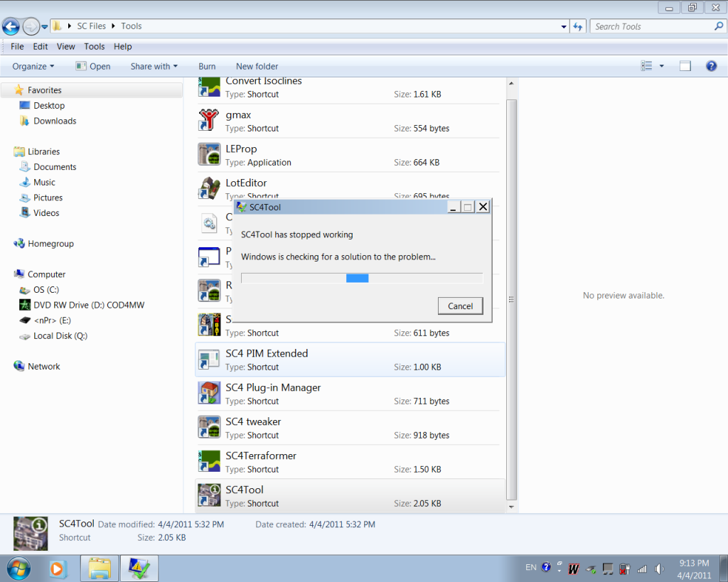
Task: Expand the Organize dropdown
Action: click(x=33, y=66)
